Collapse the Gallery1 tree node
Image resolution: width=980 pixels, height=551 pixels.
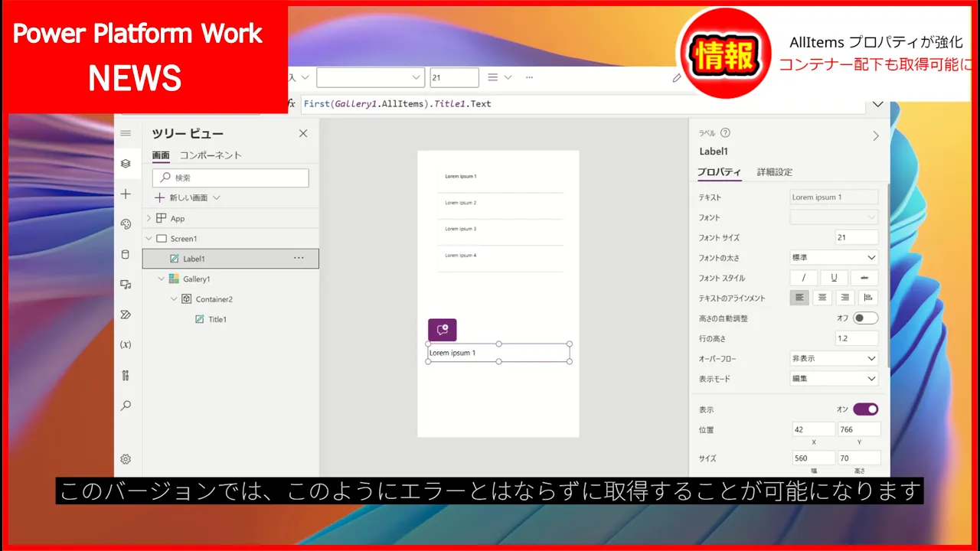[161, 279]
